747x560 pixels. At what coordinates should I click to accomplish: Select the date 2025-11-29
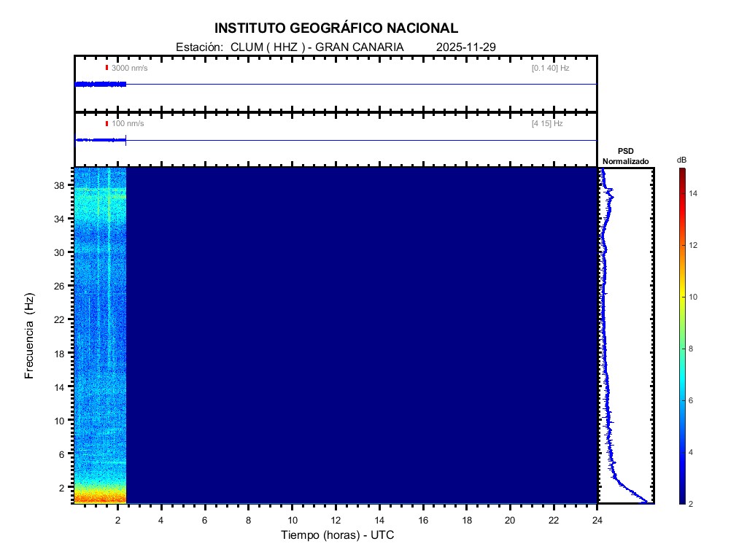click(465, 47)
